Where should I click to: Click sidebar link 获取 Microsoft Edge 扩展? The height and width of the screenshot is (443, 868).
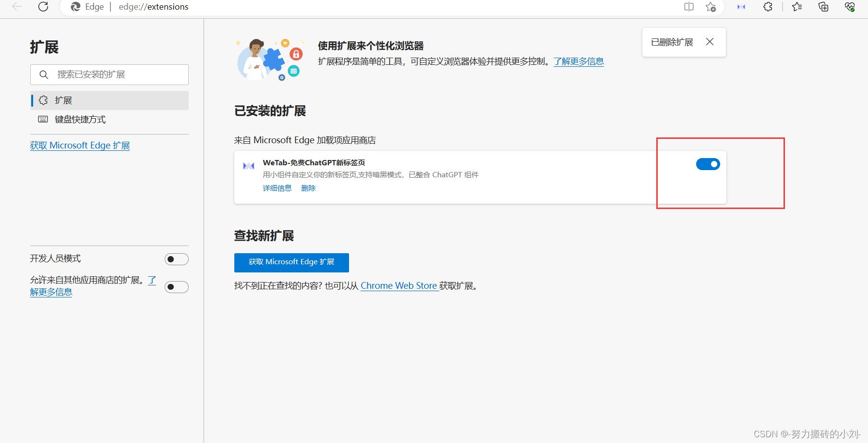click(80, 146)
